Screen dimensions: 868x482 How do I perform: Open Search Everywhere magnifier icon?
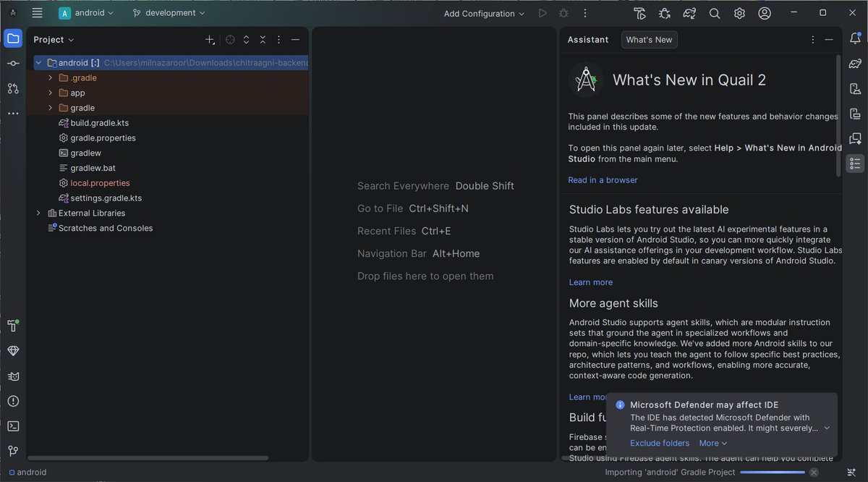click(715, 13)
